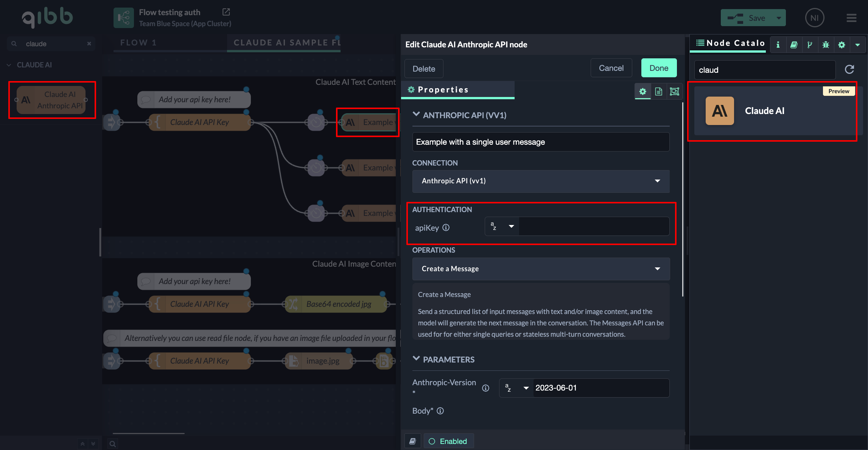Click the Cancel button
The height and width of the screenshot is (450, 868).
point(611,68)
